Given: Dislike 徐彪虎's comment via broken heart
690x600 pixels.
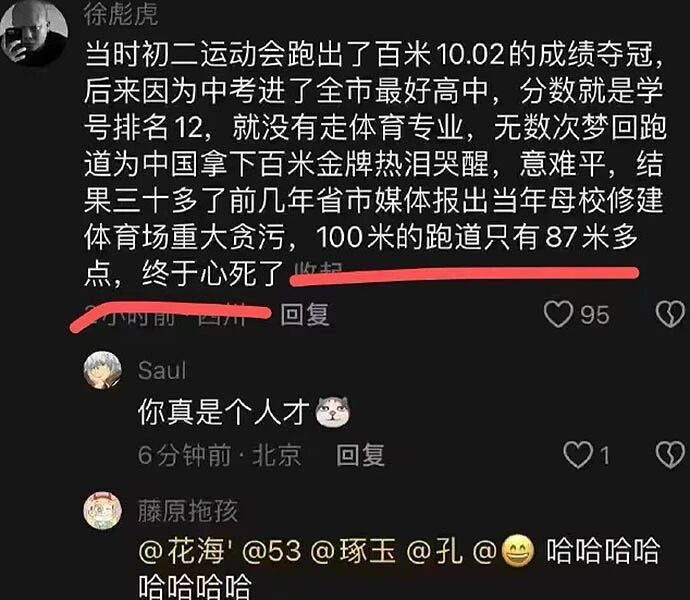Looking at the screenshot, I should click(670, 314).
